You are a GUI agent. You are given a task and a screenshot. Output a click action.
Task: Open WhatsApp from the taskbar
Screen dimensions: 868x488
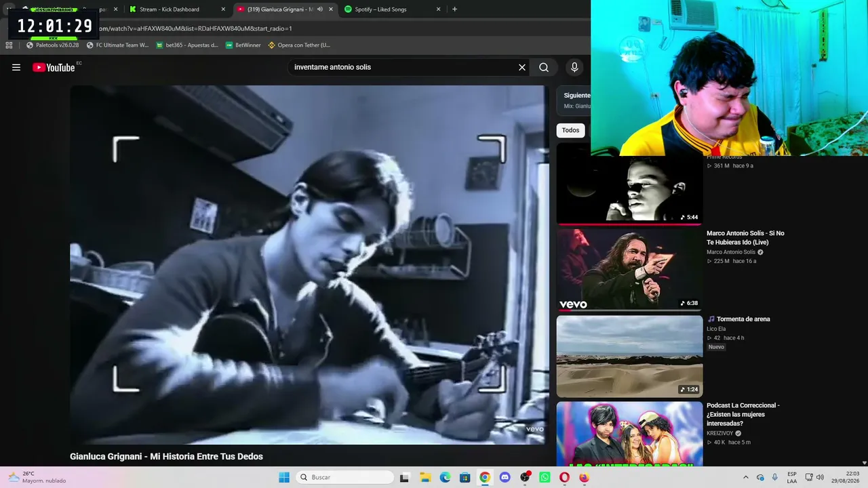coord(545,477)
